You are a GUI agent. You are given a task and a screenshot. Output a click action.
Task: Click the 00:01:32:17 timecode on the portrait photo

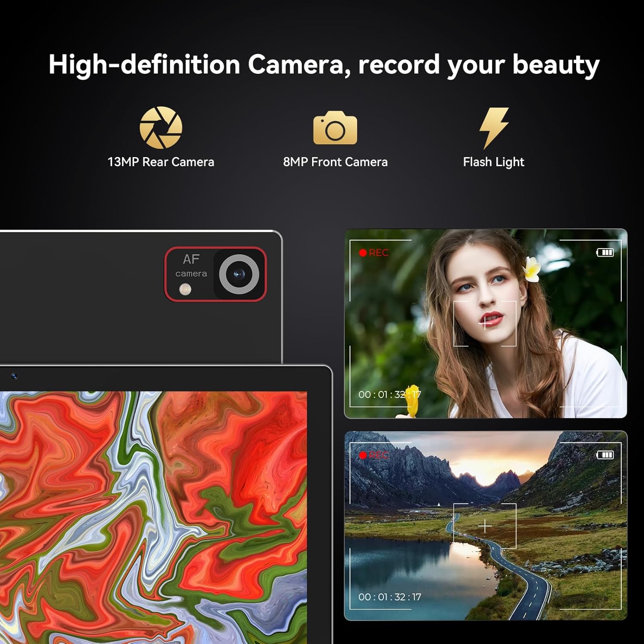pyautogui.click(x=390, y=394)
